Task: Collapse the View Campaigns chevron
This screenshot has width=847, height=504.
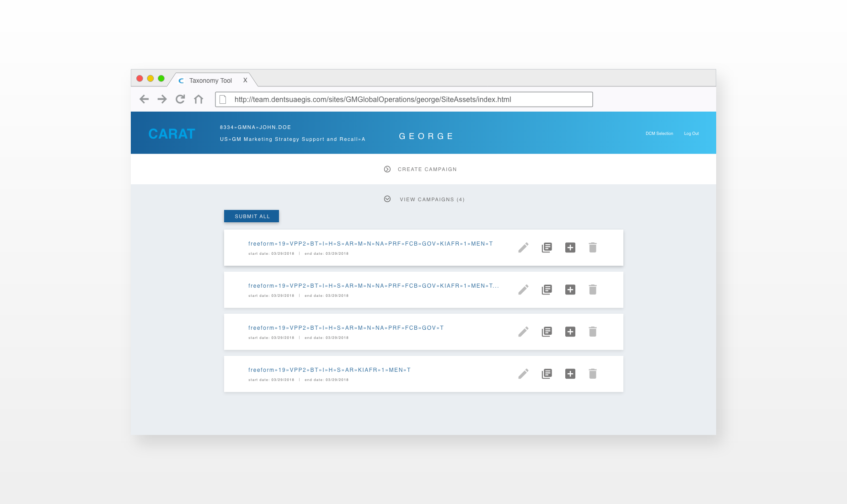Action: (387, 199)
